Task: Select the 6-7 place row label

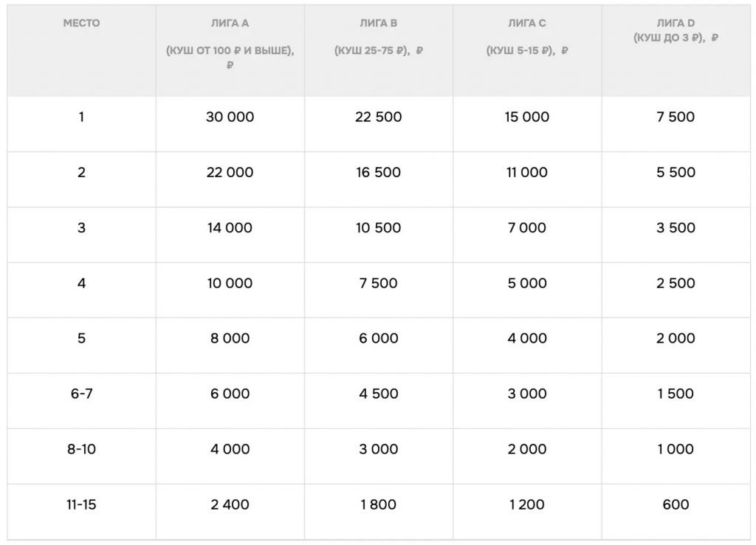Action: 81,394
